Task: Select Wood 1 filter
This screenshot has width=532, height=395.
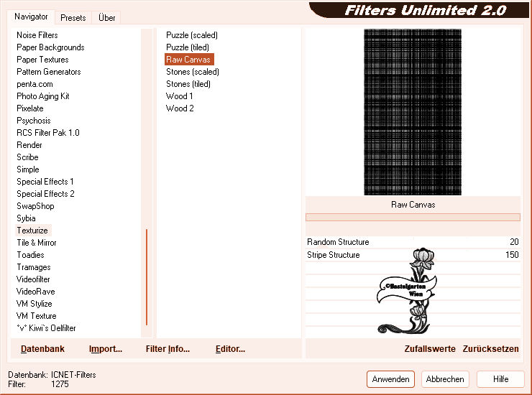Action: pyautogui.click(x=180, y=96)
